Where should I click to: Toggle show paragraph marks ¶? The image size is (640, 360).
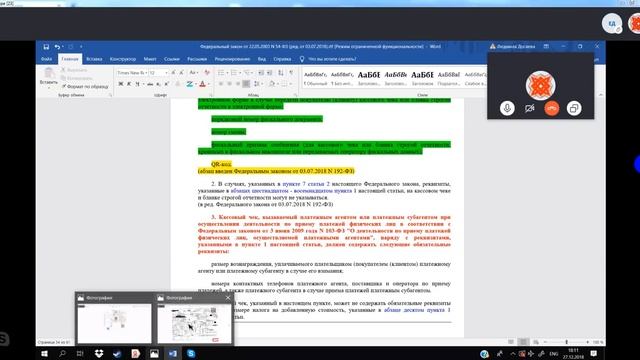pos(291,73)
